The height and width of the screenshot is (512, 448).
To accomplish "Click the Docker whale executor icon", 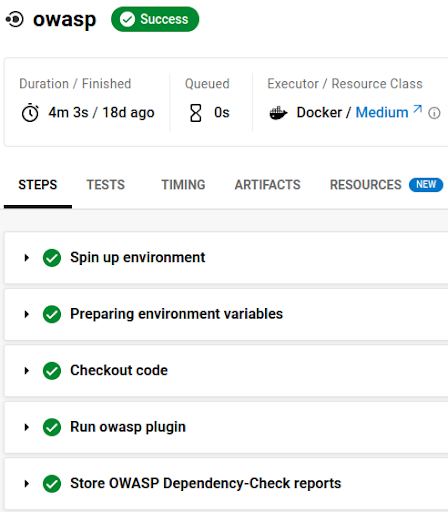I will [278, 113].
